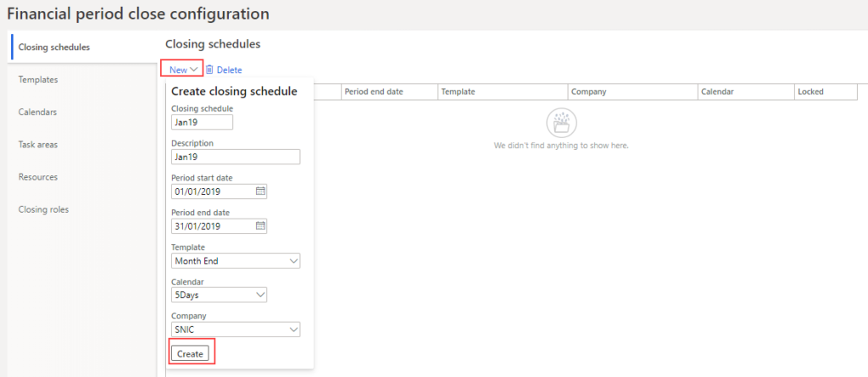Sort by Period end date column header
This screenshot has width=868, height=377.
point(374,91)
